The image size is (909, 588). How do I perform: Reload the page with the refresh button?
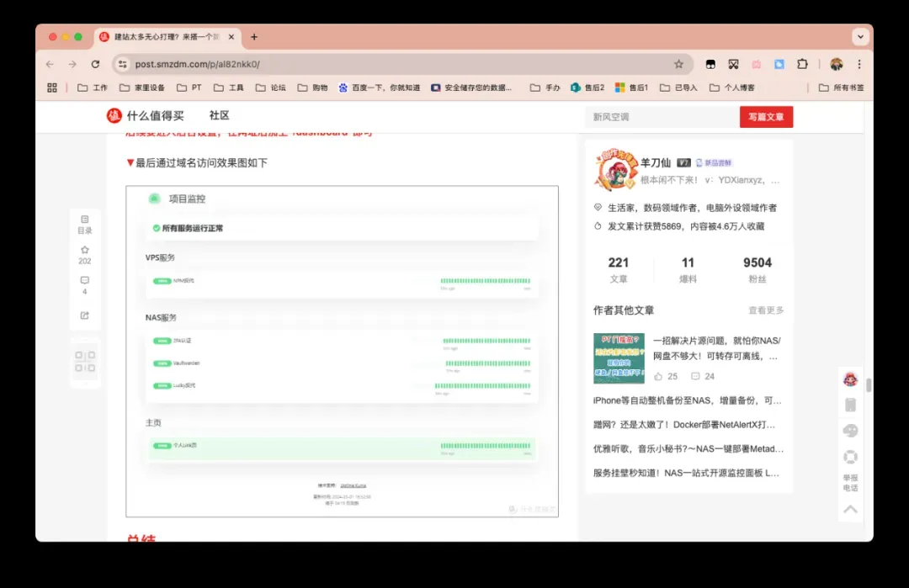pyautogui.click(x=95, y=64)
